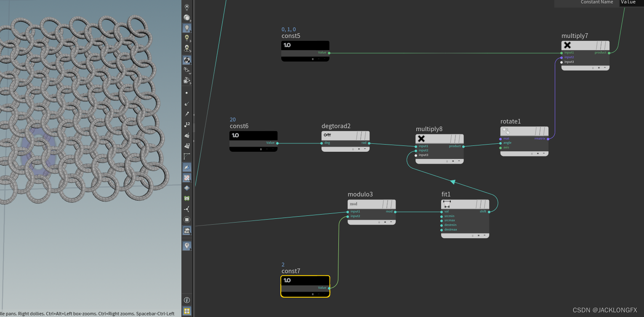Click the shift output on fit1
This screenshot has width=644, height=317.
[489, 211]
